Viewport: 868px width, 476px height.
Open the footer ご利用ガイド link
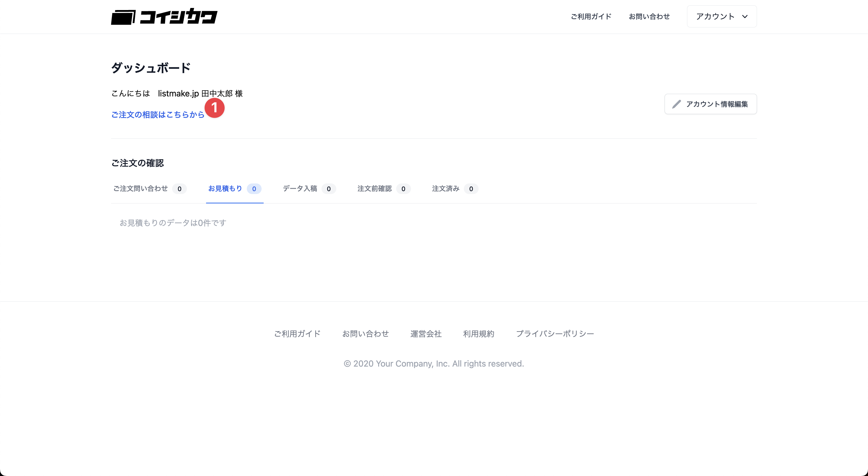(297, 334)
